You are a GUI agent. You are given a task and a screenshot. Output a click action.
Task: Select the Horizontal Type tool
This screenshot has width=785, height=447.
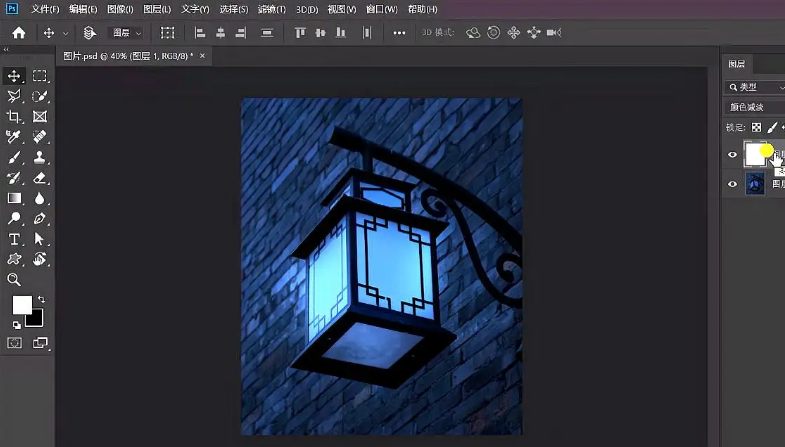pyautogui.click(x=15, y=239)
